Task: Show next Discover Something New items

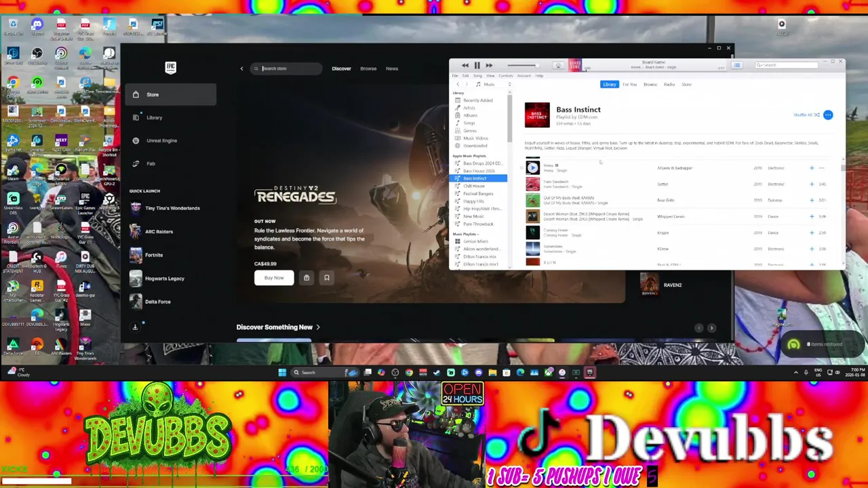Action: coord(711,328)
